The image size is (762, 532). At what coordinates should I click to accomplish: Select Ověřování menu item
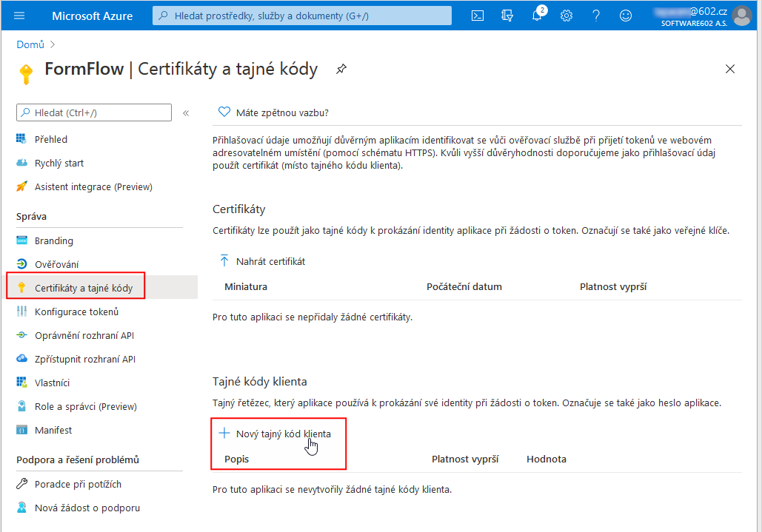point(56,264)
